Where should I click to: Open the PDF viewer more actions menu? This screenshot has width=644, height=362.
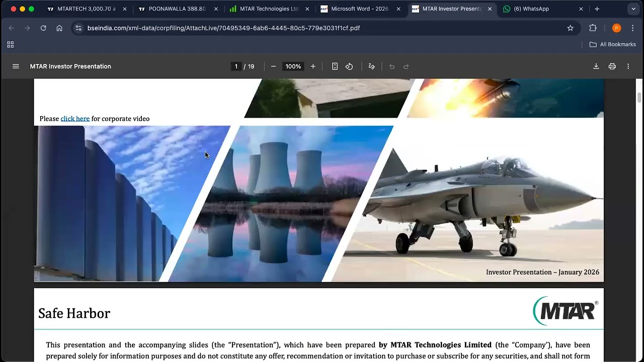coord(628,66)
